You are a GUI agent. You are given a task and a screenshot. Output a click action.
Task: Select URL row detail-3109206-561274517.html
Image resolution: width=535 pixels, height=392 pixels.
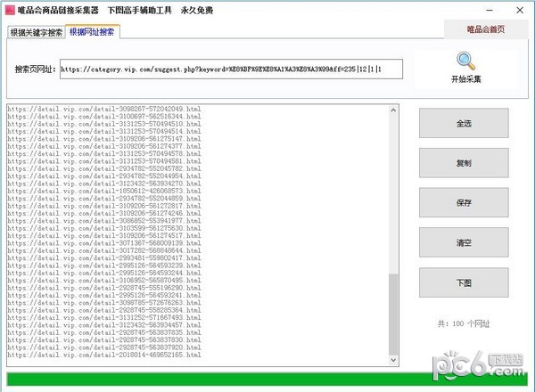[104, 235]
